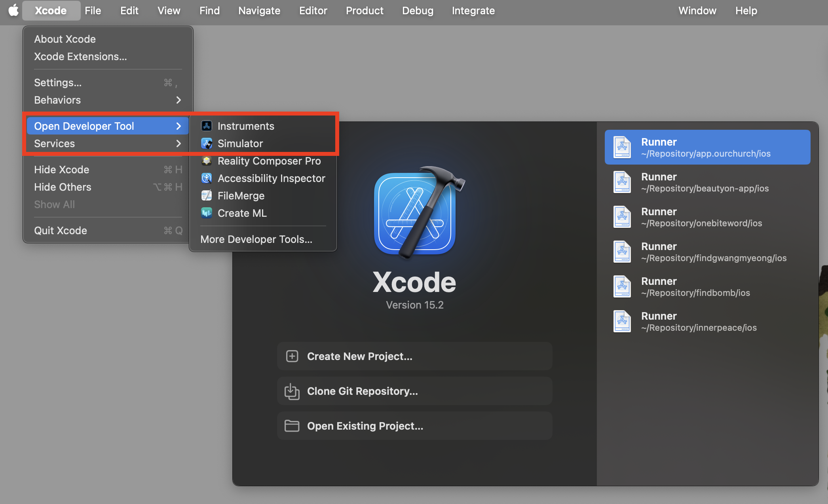This screenshot has height=504, width=828.
Task: Click the Clone Git Repository download icon
Action: [292, 391]
